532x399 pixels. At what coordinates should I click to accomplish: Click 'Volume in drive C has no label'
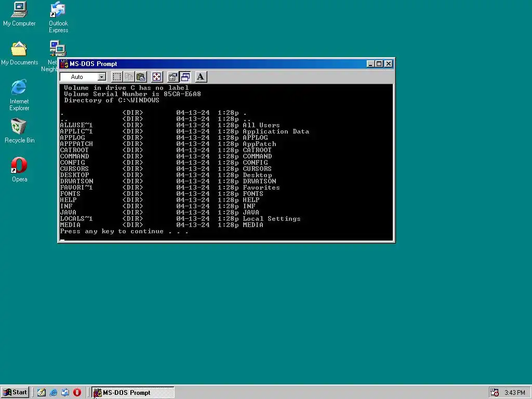[126, 88]
